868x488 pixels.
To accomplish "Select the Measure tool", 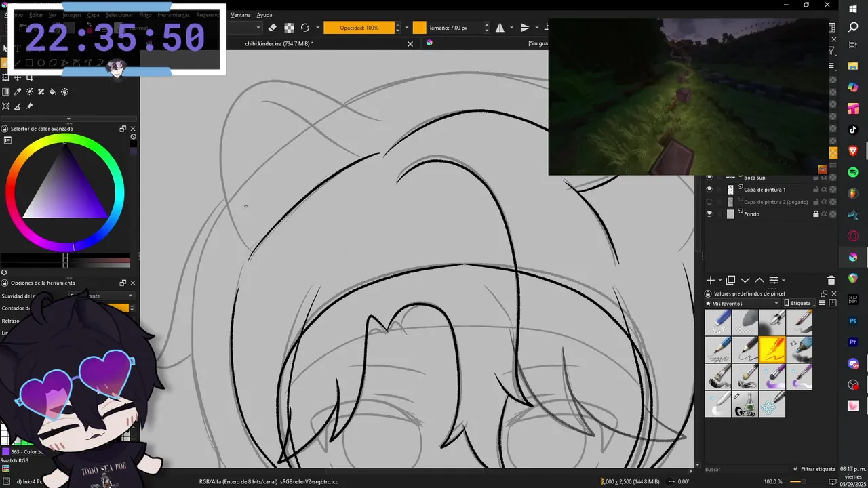I will point(18,106).
